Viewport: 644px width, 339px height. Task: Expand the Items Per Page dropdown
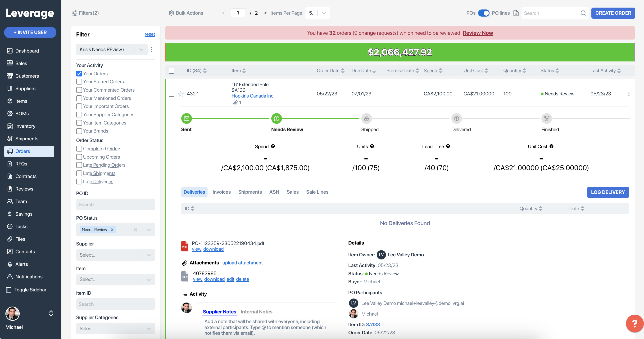pos(323,13)
